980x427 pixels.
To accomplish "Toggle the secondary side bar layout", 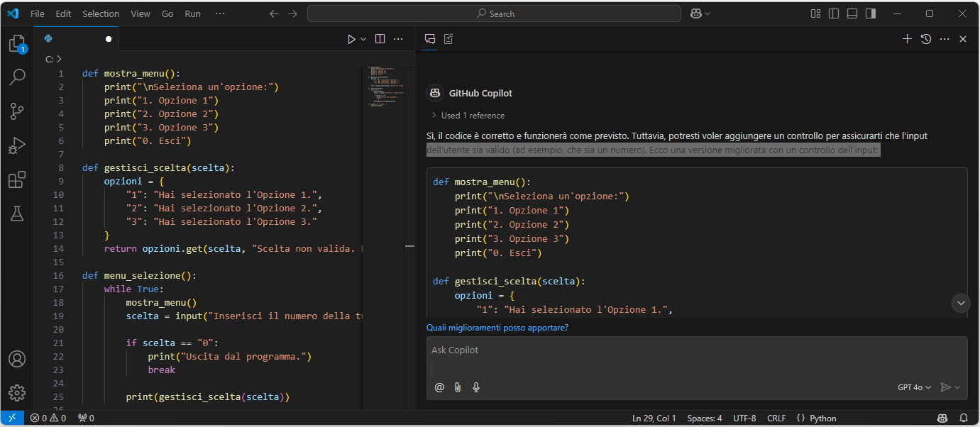I will [x=871, y=13].
